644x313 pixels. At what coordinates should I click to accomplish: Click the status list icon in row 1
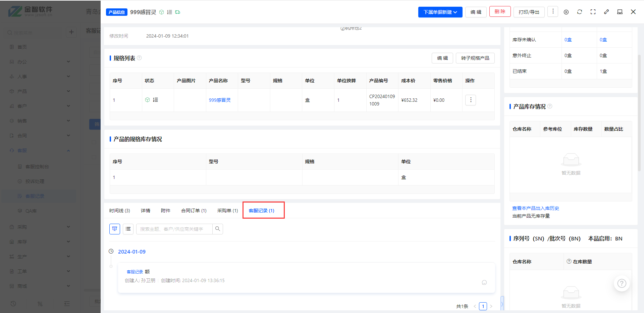pyautogui.click(x=155, y=100)
